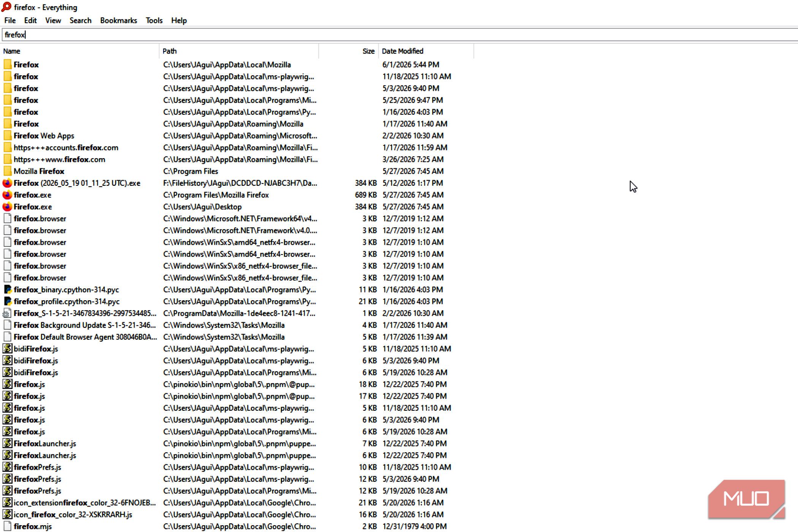Click file icon of Firefox Default Browser Agent

pyautogui.click(x=7, y=337)
